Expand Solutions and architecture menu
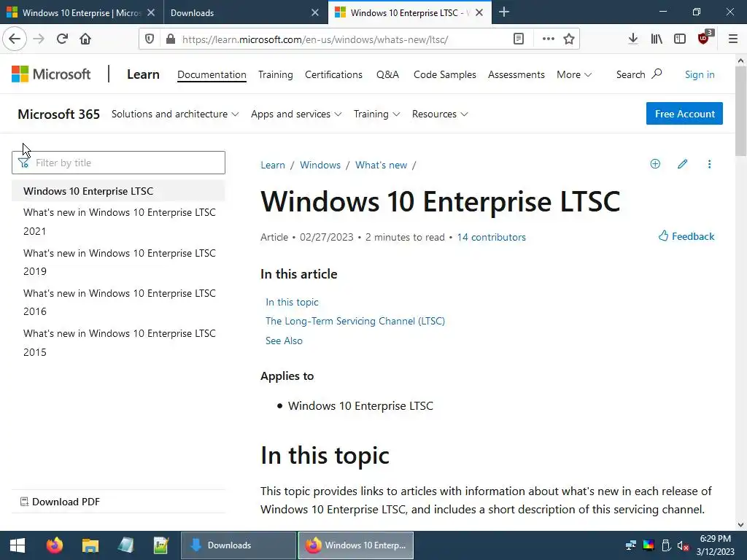The image size is (747, 560). [x=175, y=114]
